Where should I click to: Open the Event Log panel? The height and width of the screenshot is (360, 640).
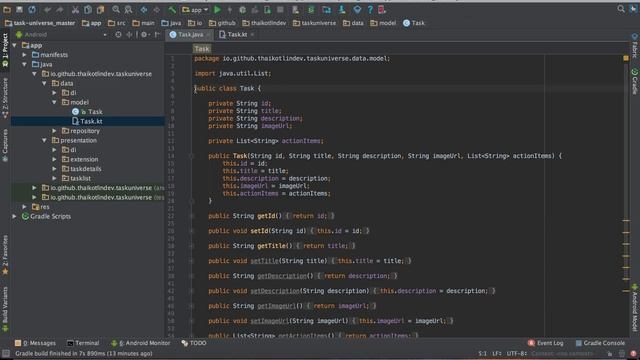545,343
